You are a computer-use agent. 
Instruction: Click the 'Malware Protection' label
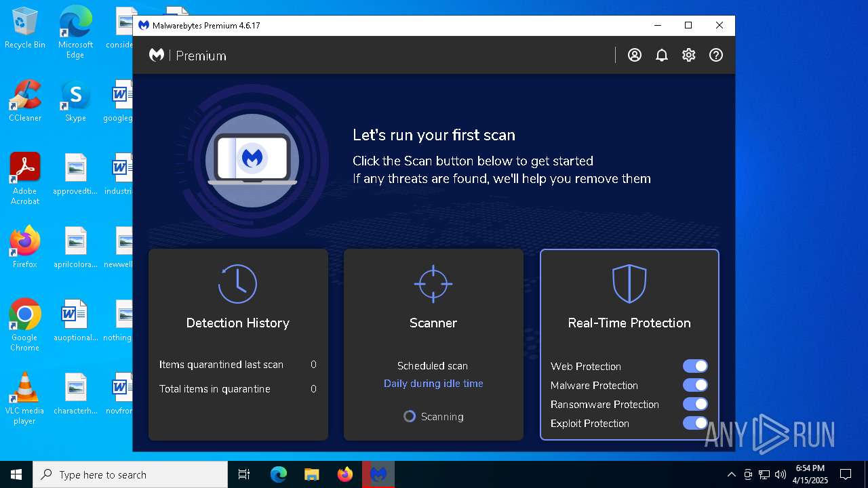coord(594,386)
